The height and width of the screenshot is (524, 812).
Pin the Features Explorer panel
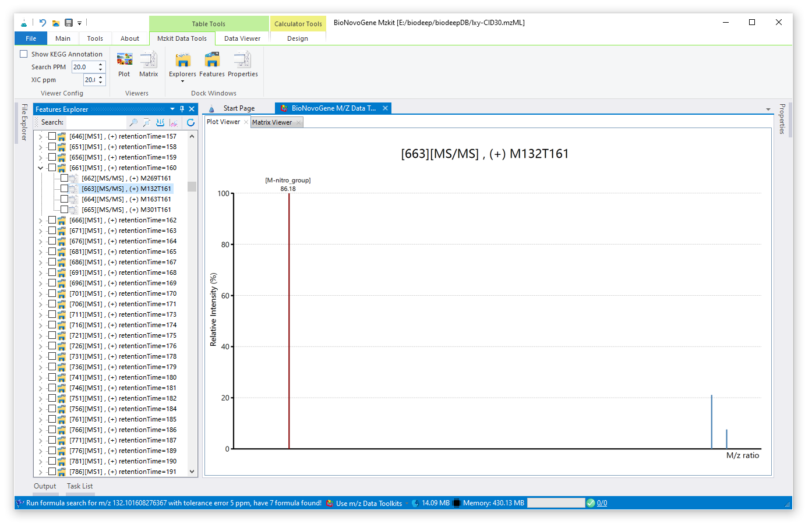point(182,109)
